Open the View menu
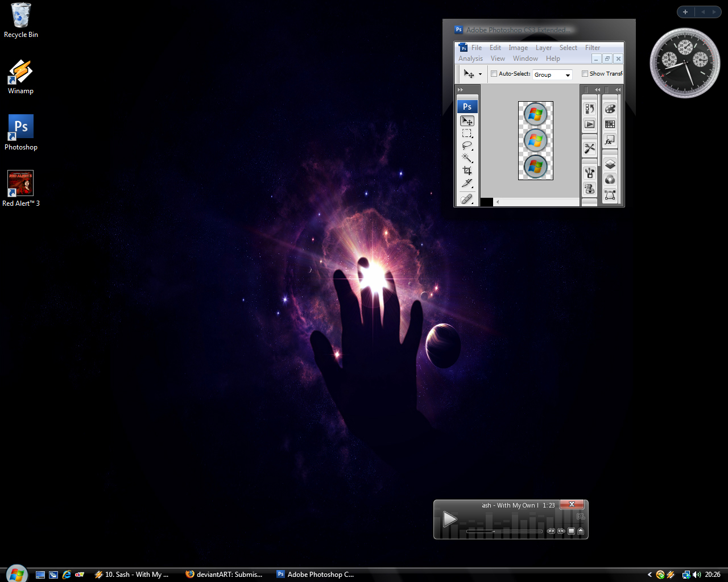The height and width of the screenshot is (582, 728). [498, 59]
